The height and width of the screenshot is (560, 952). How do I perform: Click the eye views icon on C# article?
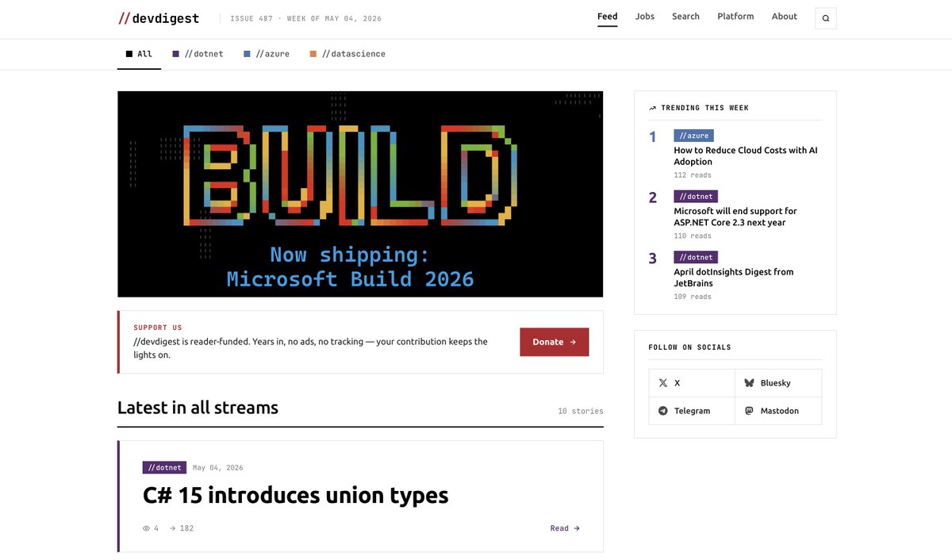(x=146, y=528)
